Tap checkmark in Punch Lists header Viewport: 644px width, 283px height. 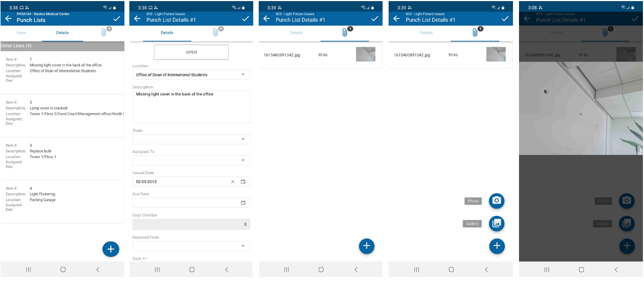[x=117, y=19]
